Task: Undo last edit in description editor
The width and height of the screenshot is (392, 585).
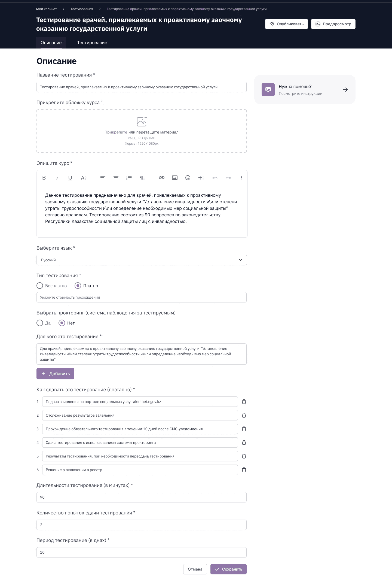Action: (215, 178)
